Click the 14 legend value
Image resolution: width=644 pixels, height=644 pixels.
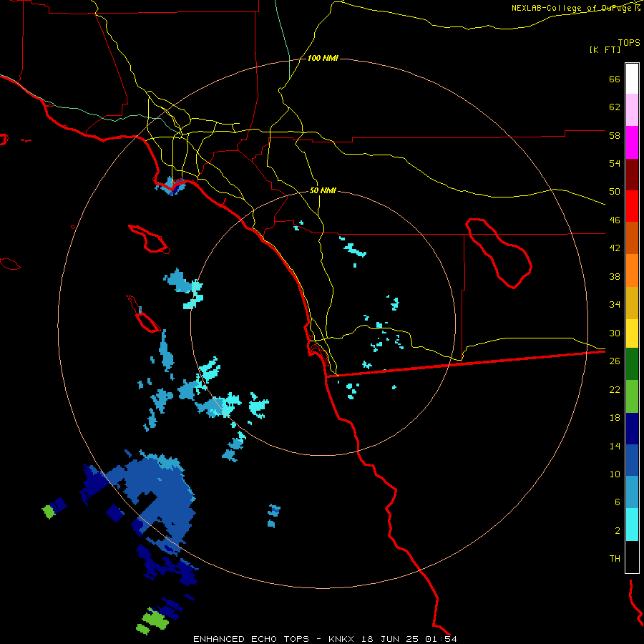(x=615, y=446)
